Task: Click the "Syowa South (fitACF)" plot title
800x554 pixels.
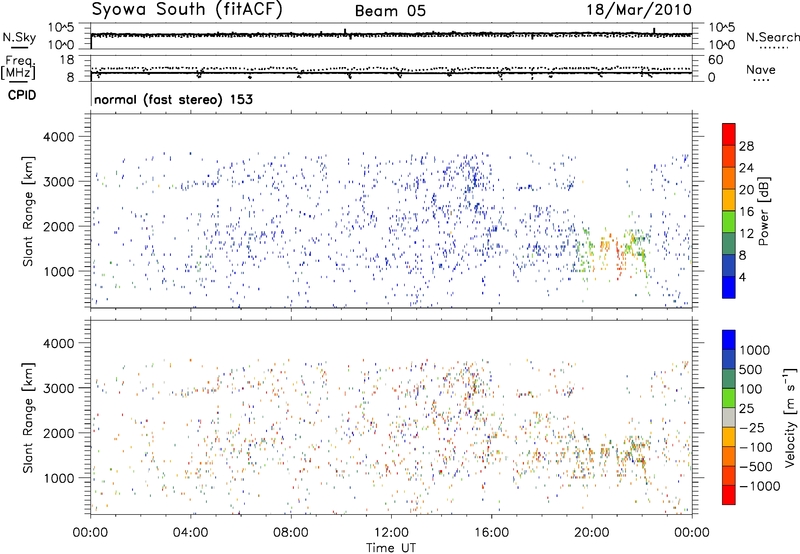Action: 186,9
